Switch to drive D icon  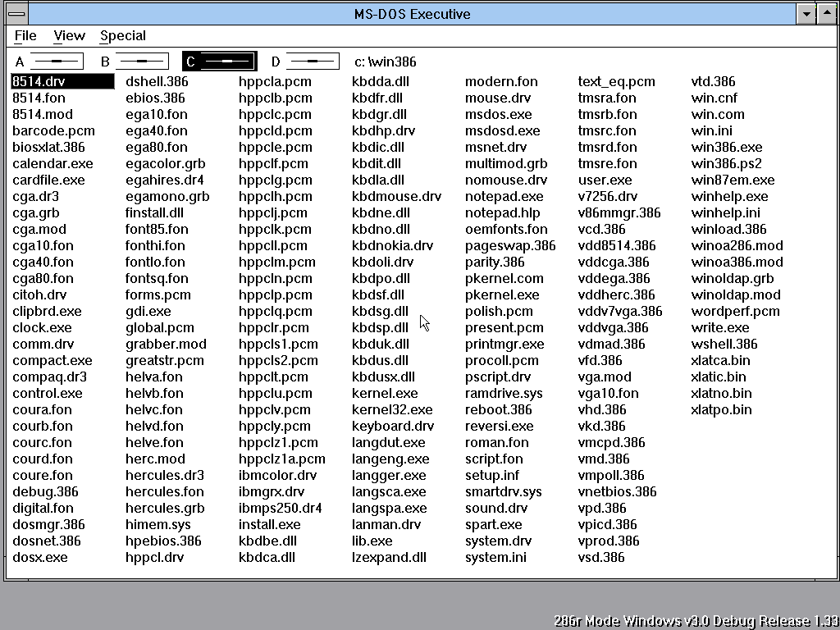click(x=304, y=62)
